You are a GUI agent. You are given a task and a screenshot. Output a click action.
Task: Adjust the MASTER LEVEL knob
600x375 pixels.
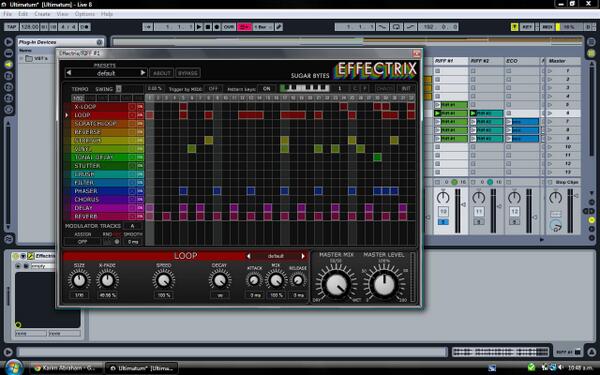coord(384,284)
